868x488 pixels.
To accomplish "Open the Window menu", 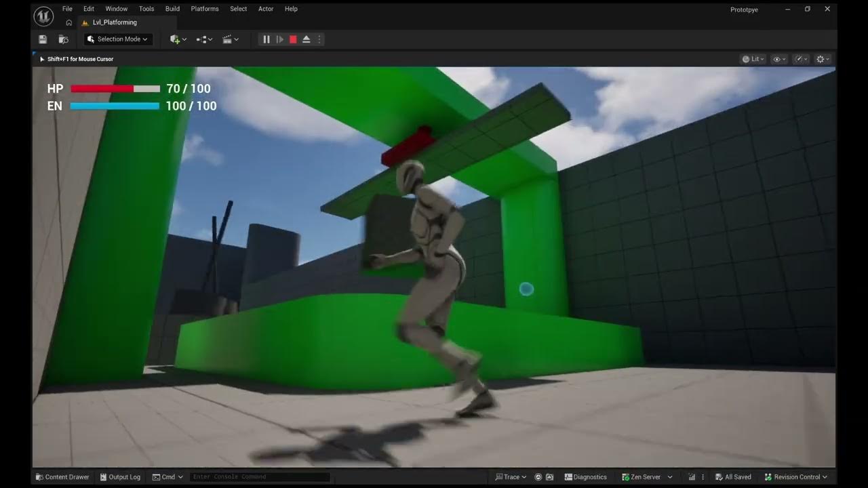I will [117, 9].
